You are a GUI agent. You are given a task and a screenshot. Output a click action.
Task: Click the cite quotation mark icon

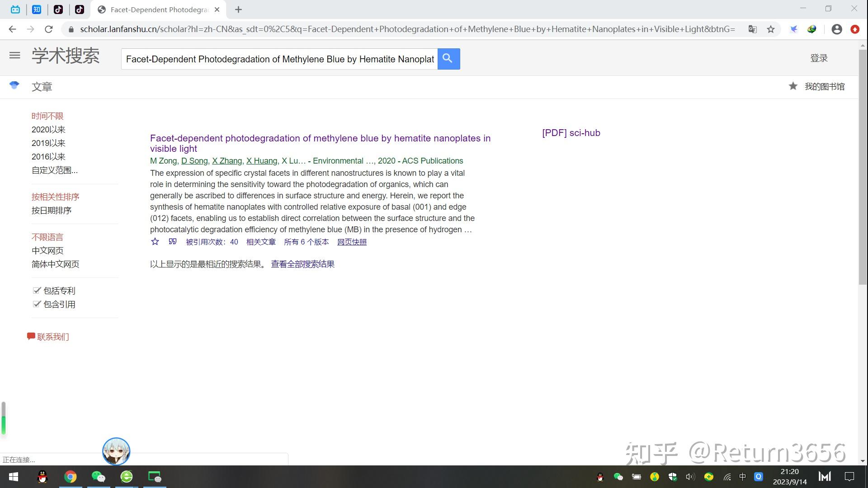[172, 242]
